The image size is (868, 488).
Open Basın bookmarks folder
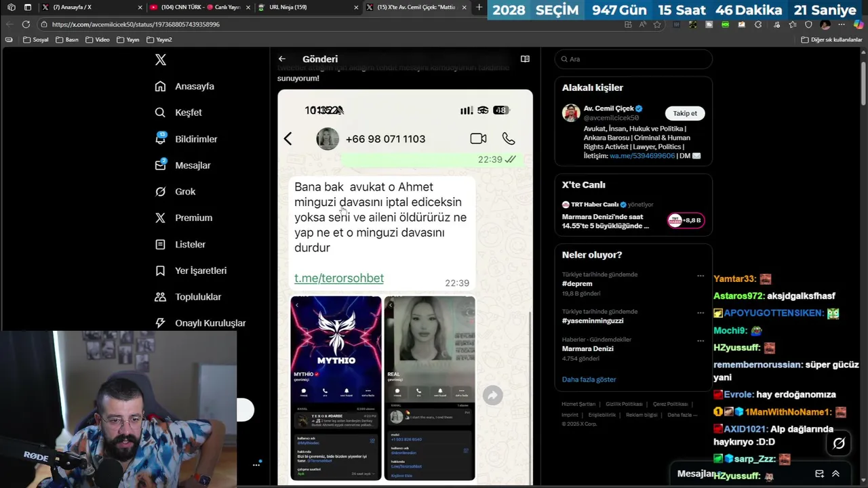(67, 40)
